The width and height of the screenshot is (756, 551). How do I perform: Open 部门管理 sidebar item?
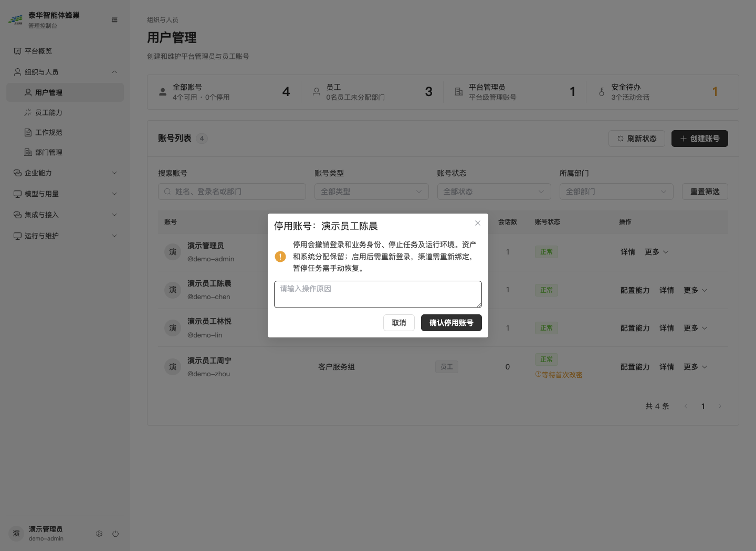pyautogui.click(x=65, y=152)
